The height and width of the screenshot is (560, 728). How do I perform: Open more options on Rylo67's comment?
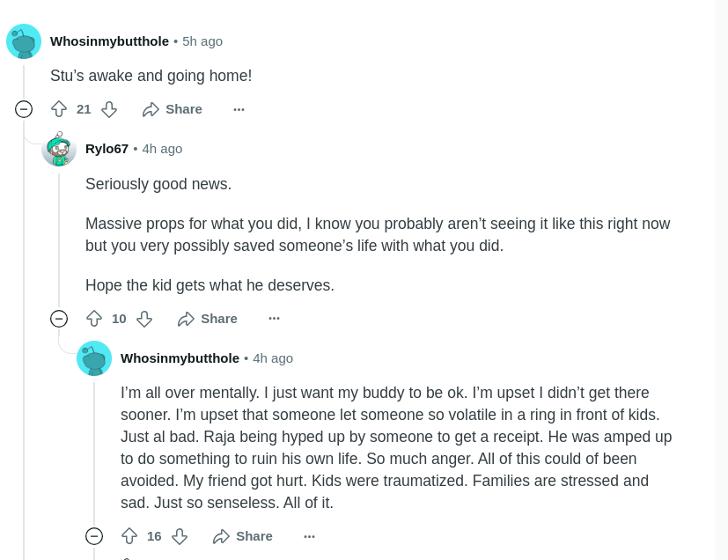pyautogui.click(x=274, y=319)
